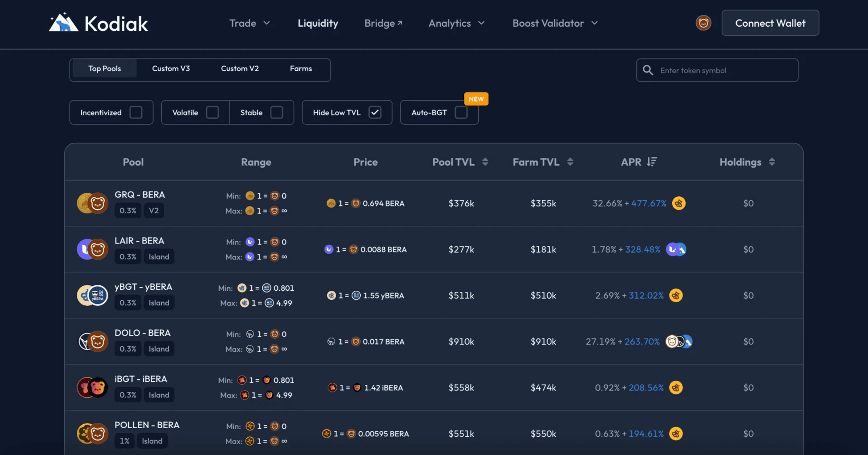Click the Pool column header
868x455 pixels.
(133, 162)
